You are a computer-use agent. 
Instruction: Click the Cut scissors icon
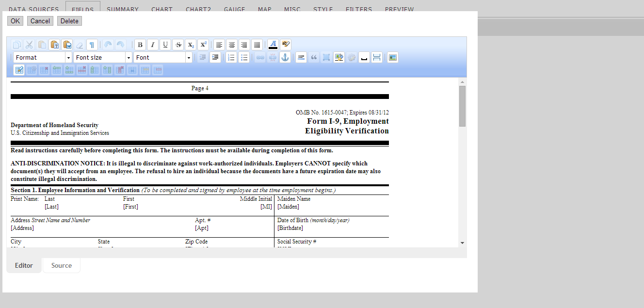(30, 45)
